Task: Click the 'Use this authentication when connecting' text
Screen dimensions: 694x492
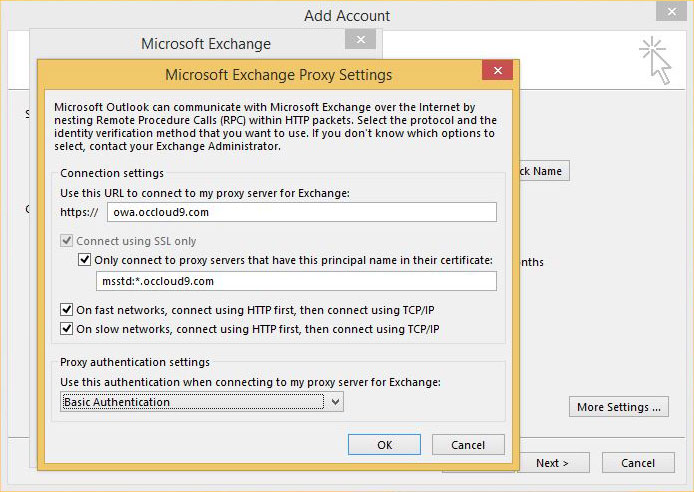Action: click(251, 382)
